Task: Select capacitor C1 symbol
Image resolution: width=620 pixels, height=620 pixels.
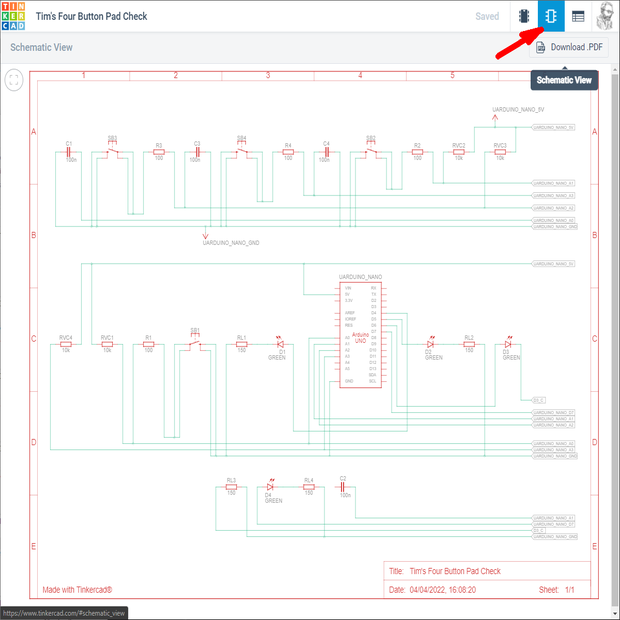Action: pyautogui.click(x=70, y=154)
